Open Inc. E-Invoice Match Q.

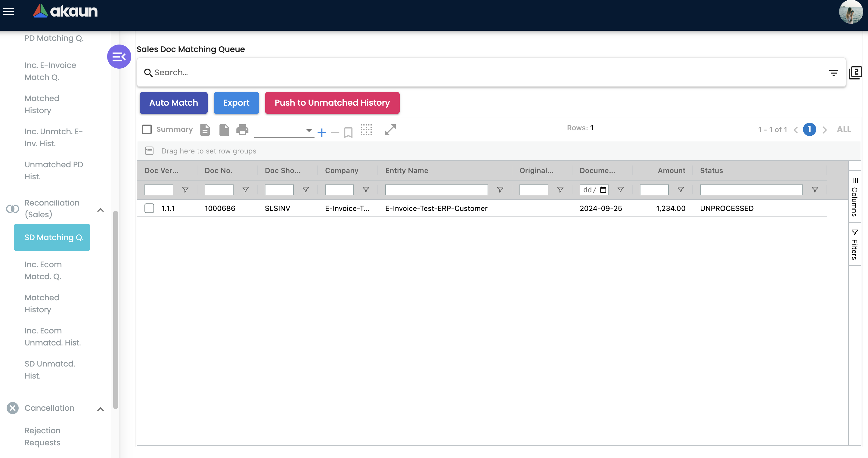(x=50, y=71)
